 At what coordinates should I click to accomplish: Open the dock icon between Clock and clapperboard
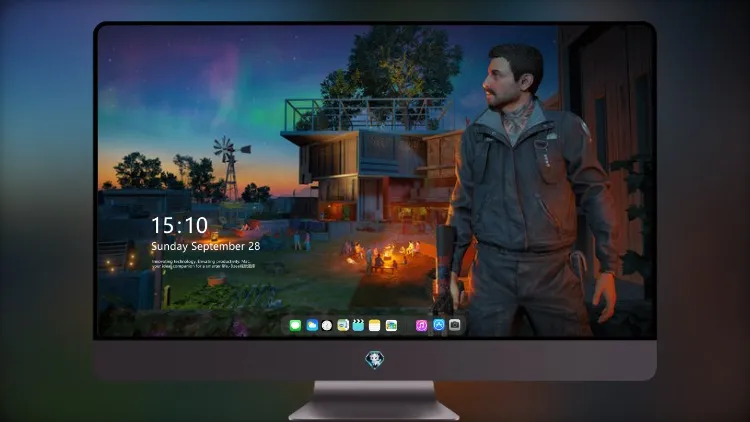tap(343, 326)
